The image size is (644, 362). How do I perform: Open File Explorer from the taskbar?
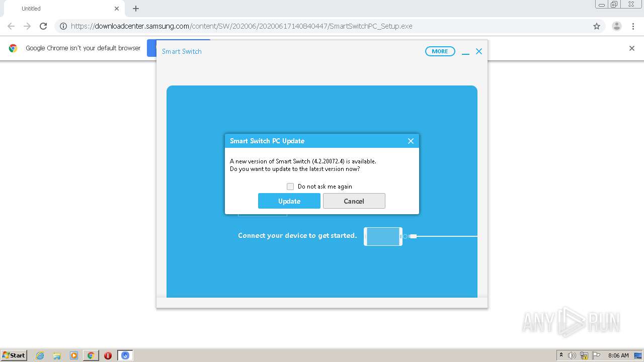[x=57, y=355]
